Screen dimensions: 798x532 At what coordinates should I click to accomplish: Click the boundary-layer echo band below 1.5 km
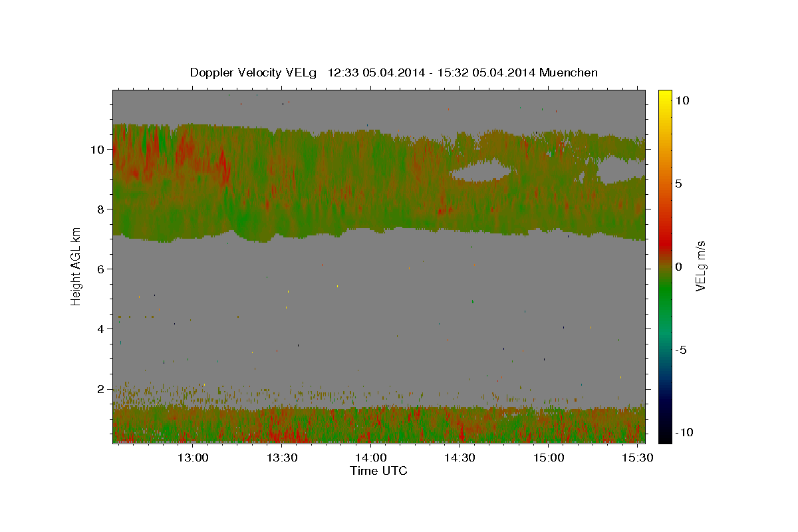[x=379, y=424]
